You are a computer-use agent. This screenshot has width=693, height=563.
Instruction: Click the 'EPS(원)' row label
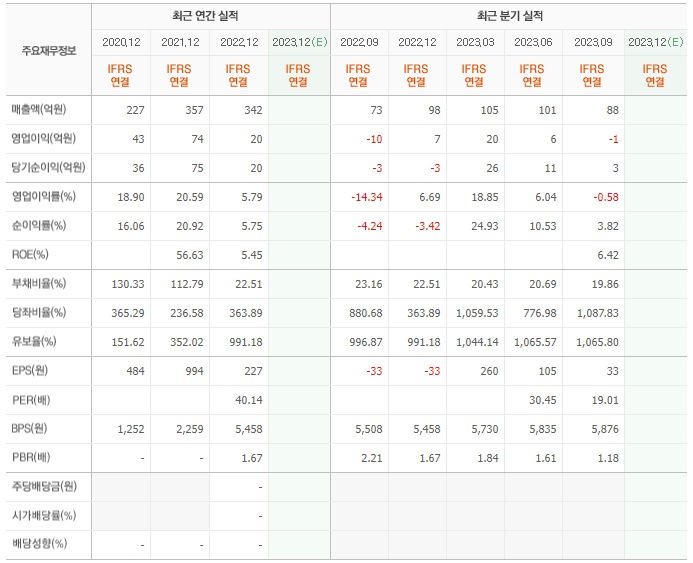tap(30, 370)
